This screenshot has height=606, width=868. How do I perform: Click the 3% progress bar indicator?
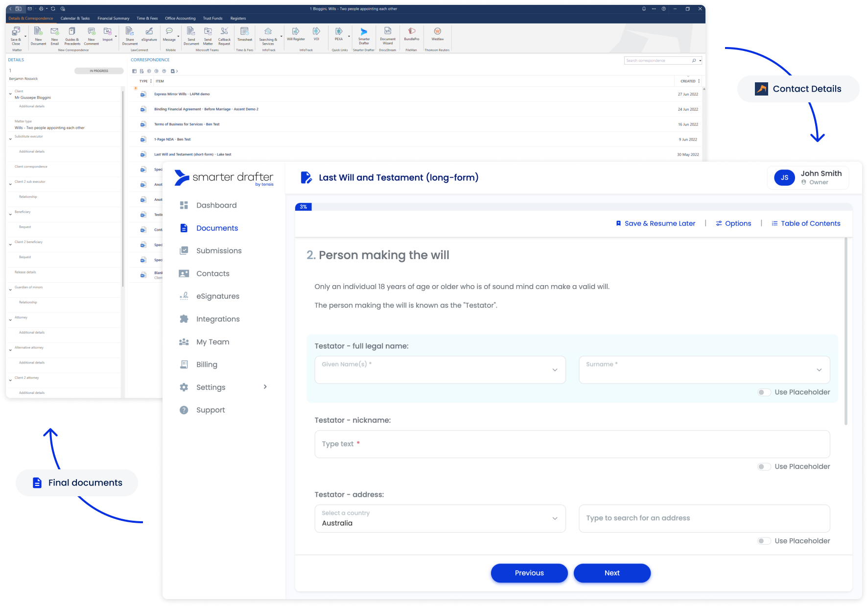tap(304, 207)
